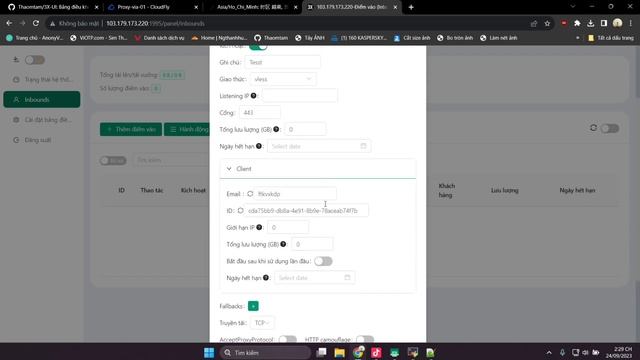Viewport: 640px width, 360px height.
Task: Open the Chrome downloads icon
Action: pos(591,23)
